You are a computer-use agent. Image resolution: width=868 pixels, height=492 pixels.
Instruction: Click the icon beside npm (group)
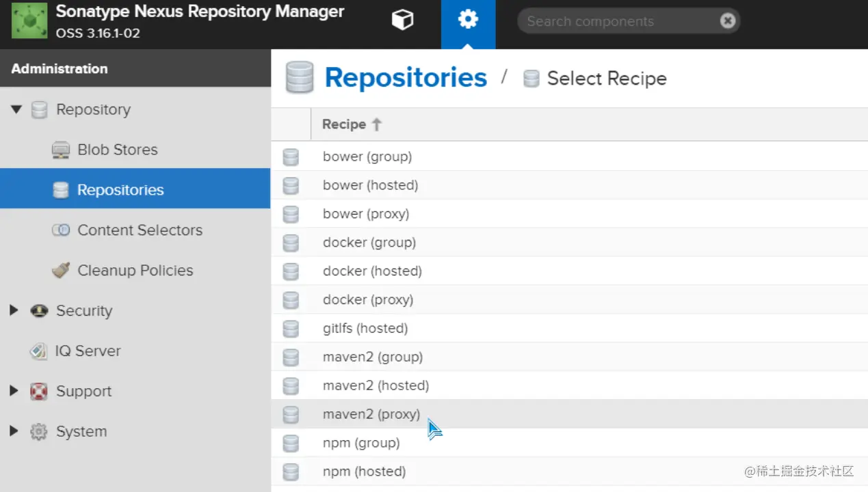[291, 443]
